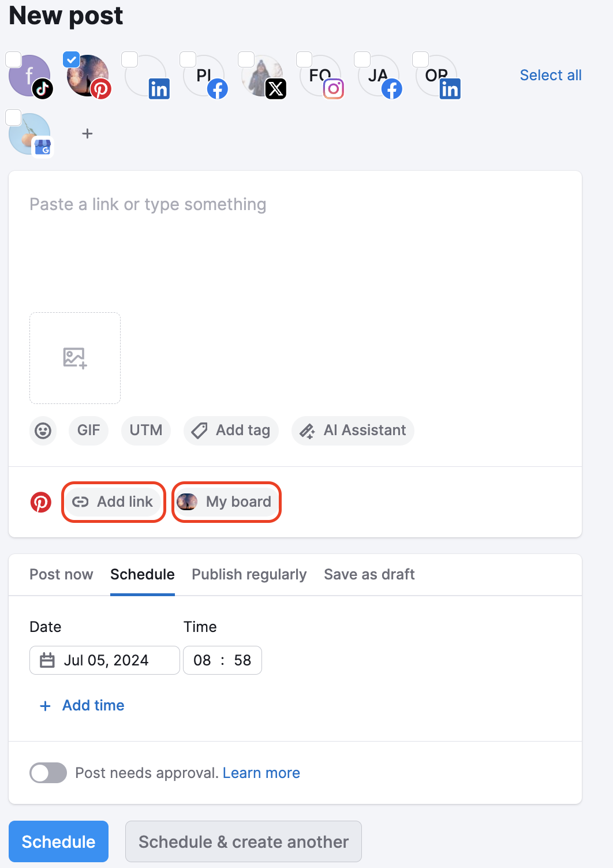Select the Google Business profile avatar
The width and height of the screenshot is (613, 868).
point(29,134)
